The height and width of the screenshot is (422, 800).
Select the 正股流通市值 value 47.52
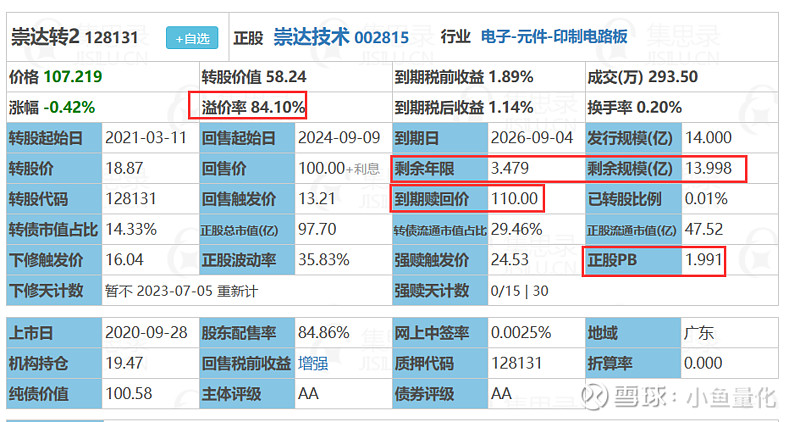coord(704,230)
